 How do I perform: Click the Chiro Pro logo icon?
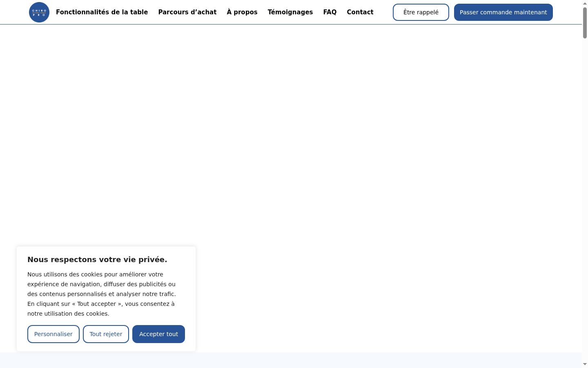[x=39, y=12]
